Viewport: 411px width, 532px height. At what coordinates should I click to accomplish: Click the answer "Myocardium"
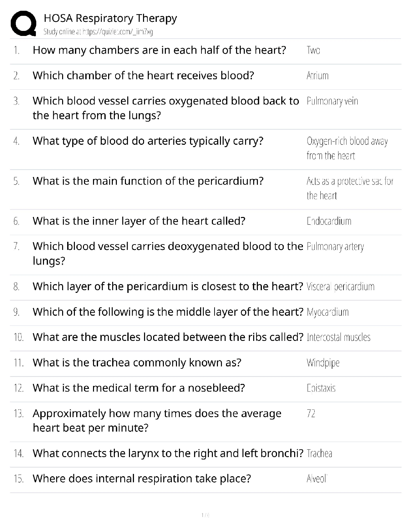[327, 312]
